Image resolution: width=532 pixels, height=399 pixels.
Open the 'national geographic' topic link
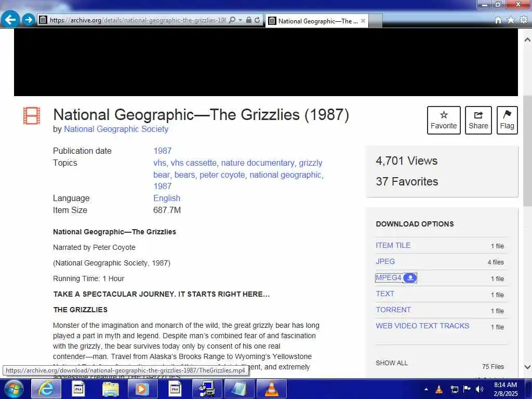coord(285,175)
